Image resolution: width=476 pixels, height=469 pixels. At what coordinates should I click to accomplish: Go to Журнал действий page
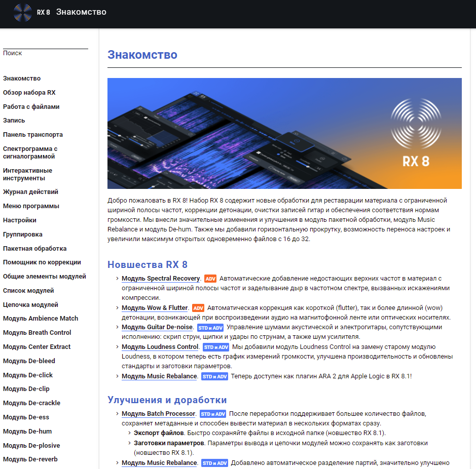pyautogui.click(x=30, y=192)
